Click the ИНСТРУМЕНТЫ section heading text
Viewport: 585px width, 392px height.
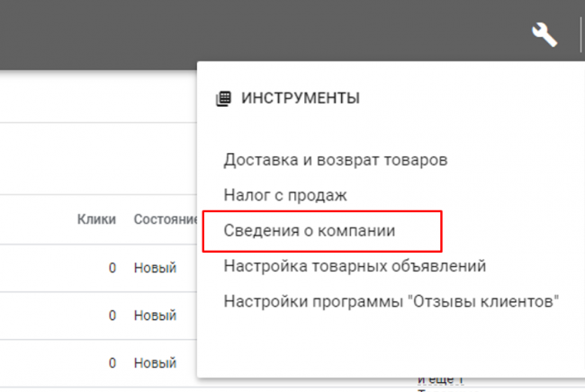click(301, 99)
